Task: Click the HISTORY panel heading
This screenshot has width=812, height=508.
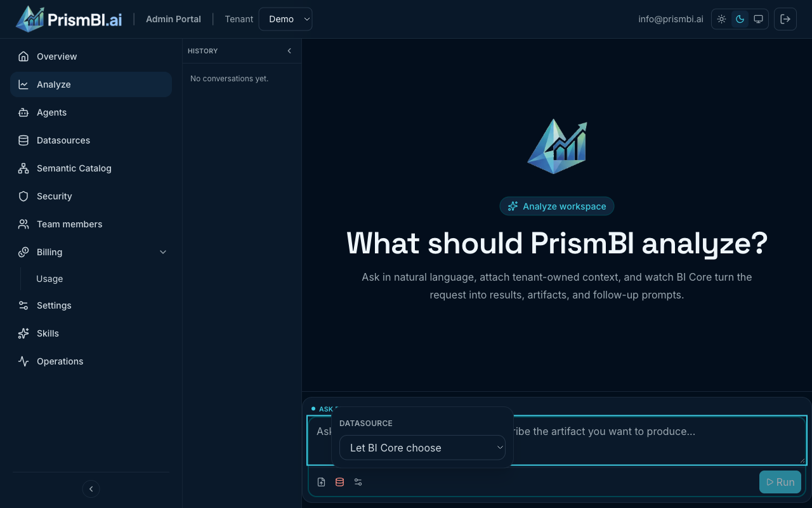Action: coord(203,51)
